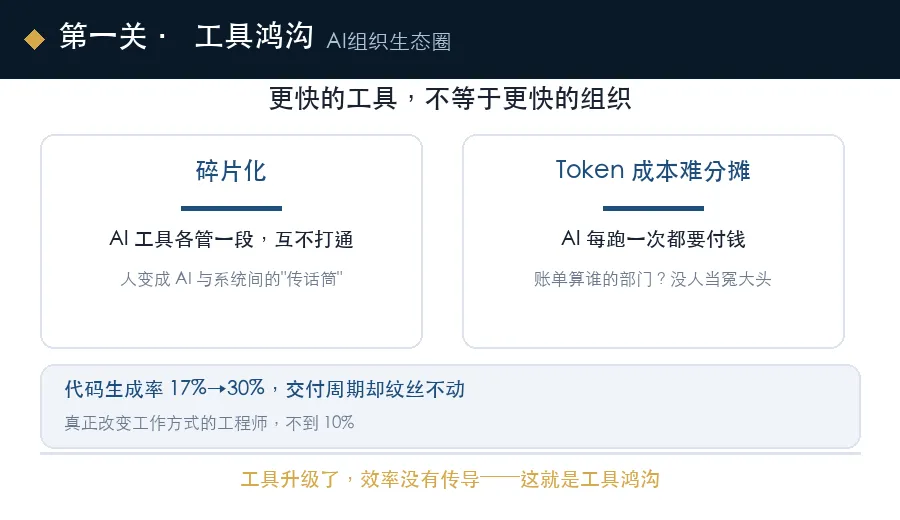Click the closing phrase 这就是工具鸿沟

point(590,479)
